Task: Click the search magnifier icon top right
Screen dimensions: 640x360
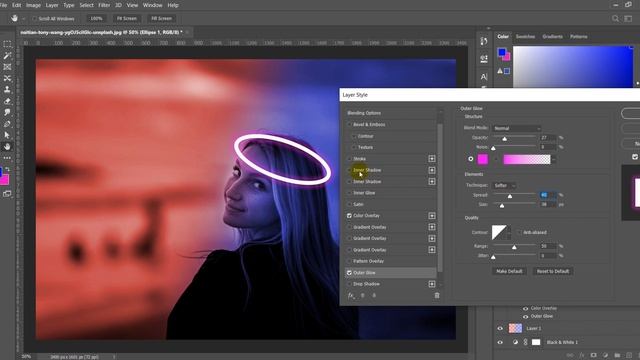Action: (x=615, y=18)
